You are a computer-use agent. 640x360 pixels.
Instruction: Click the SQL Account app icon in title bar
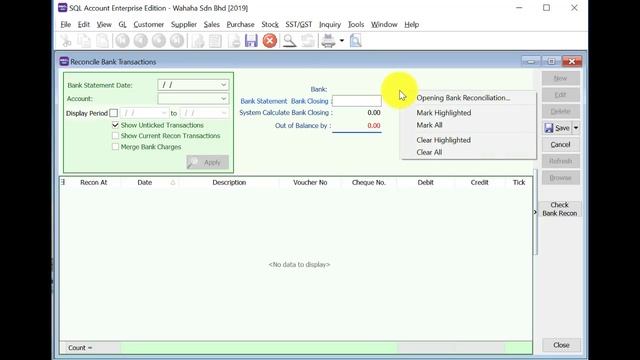coord(62,8)
